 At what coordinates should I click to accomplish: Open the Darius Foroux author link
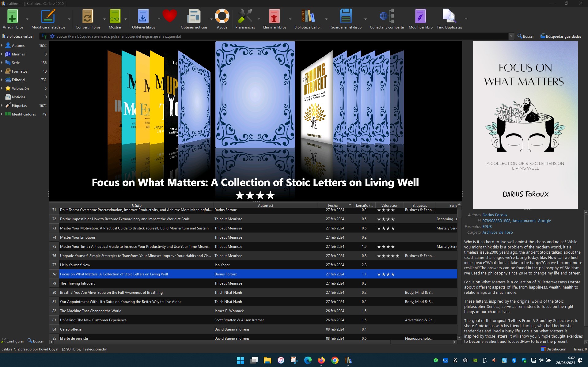(495, 215)
